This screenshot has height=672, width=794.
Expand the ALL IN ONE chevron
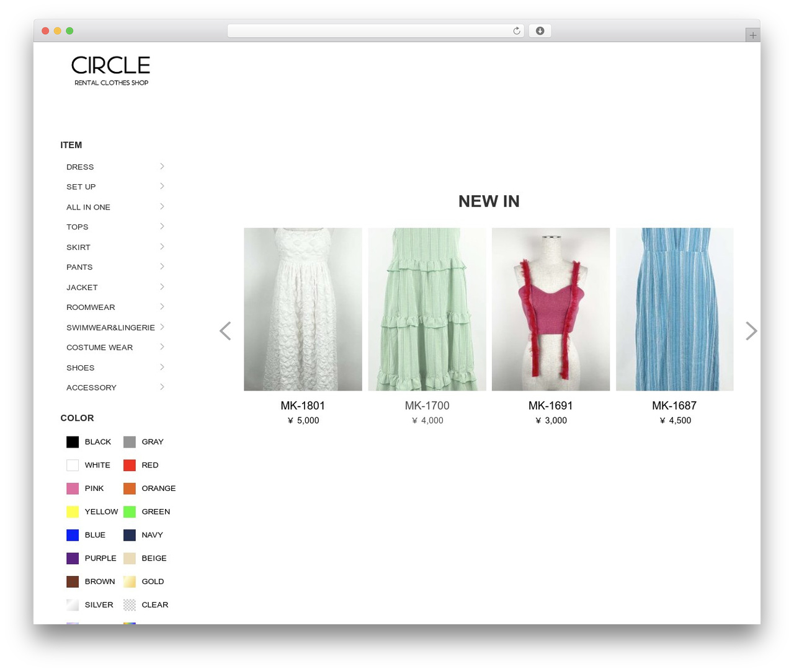pyautogui.click(x=162, y=206)
